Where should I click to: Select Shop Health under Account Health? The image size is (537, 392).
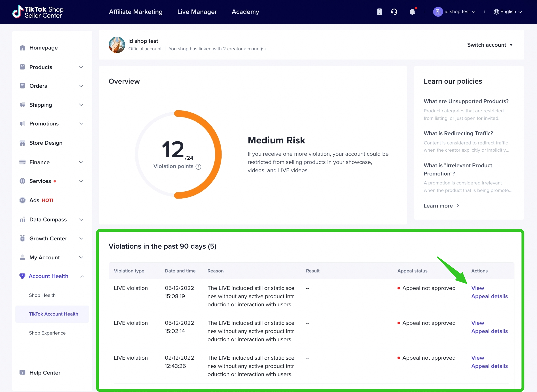(x=42, y=295)
